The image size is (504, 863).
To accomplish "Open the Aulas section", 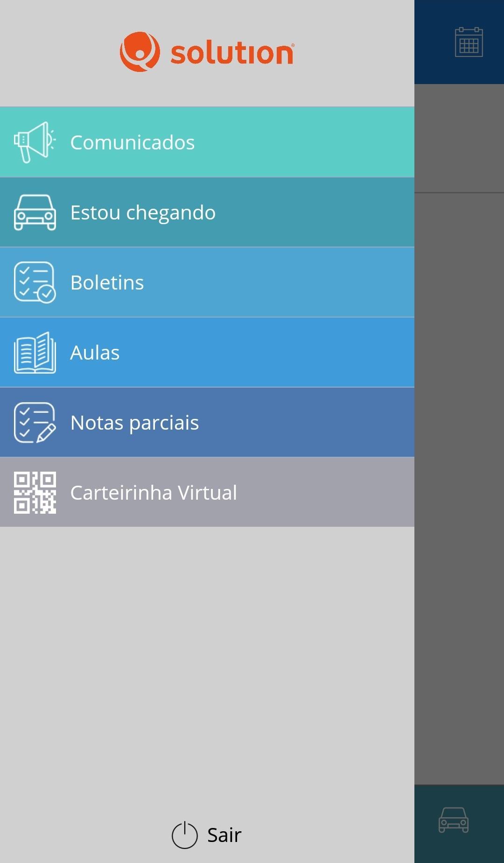I will [x=95, y=353].
